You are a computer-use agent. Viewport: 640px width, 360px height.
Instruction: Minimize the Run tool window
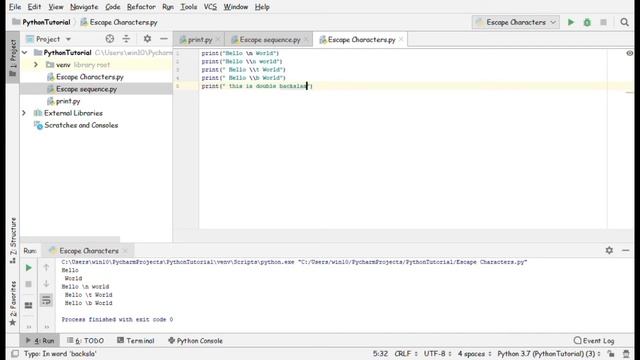point(625,250)
